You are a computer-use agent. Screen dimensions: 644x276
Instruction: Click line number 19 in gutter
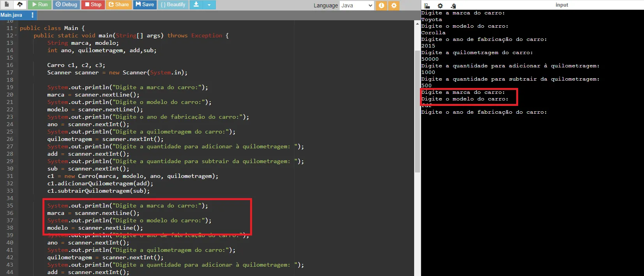pyautogui.click(x=10, y=87)
